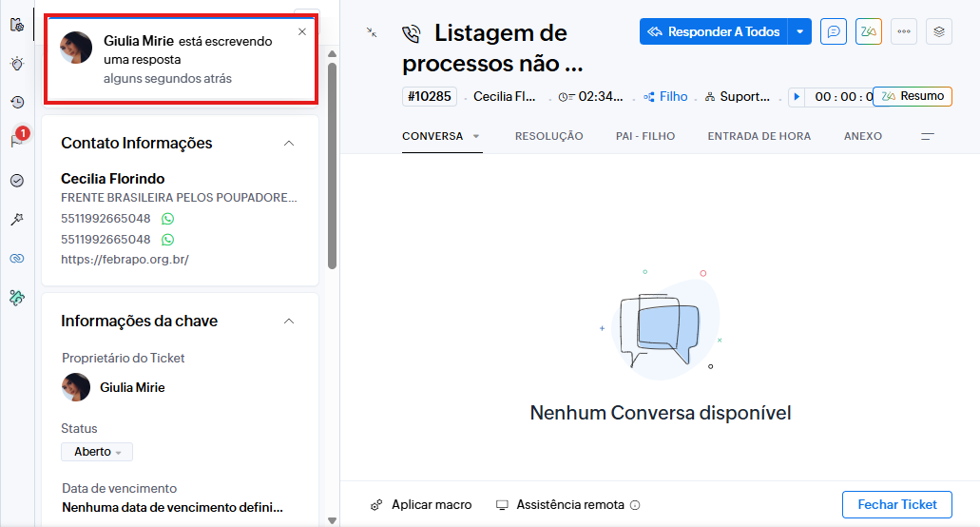Open the three-dot more actions menu

point(903,31)
